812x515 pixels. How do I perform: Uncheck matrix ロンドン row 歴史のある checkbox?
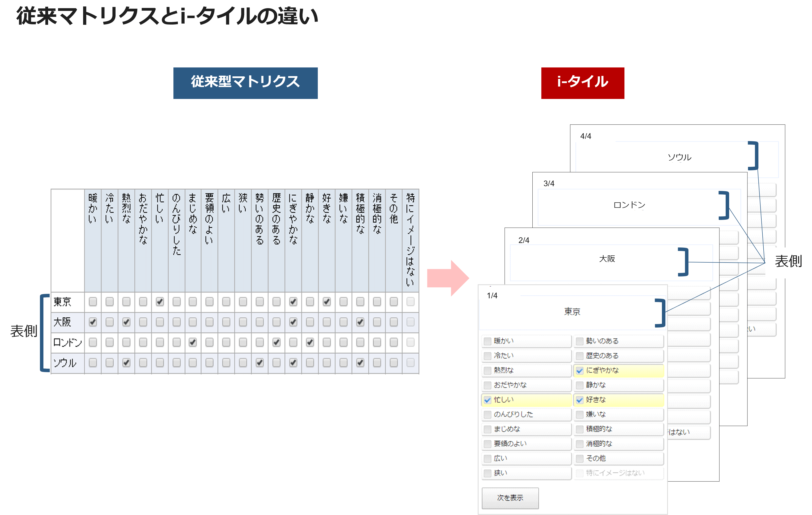(276, 342)
